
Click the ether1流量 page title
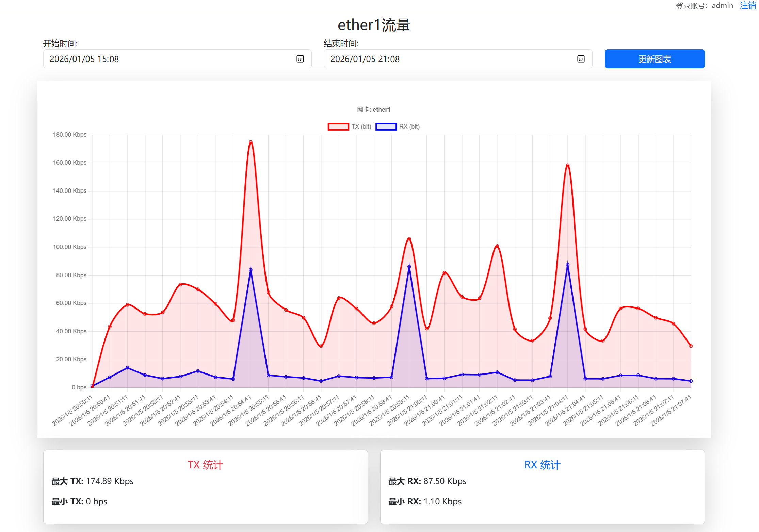[374, 25]
